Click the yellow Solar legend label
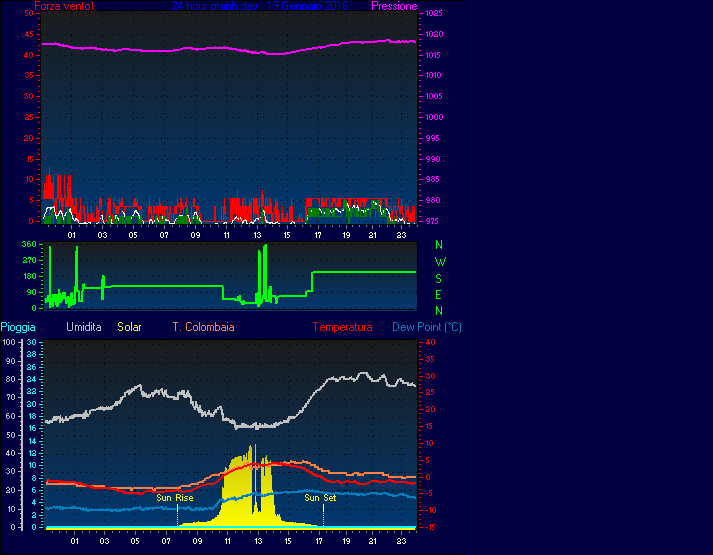The height and width of the screenshot is (555, 713). 129,327
